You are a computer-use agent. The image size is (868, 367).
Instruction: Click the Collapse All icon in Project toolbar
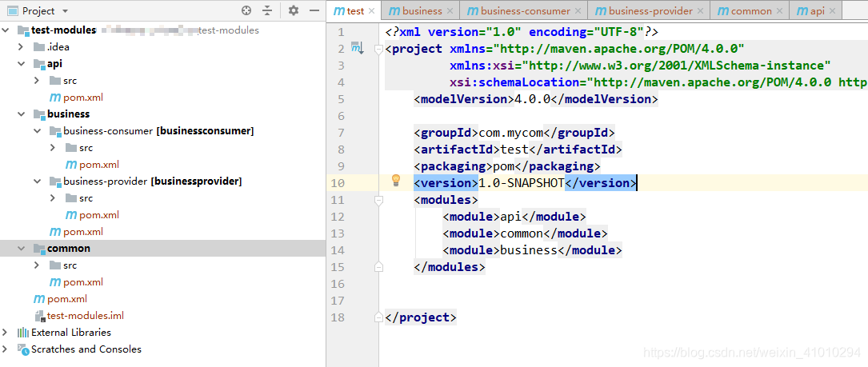267,10
